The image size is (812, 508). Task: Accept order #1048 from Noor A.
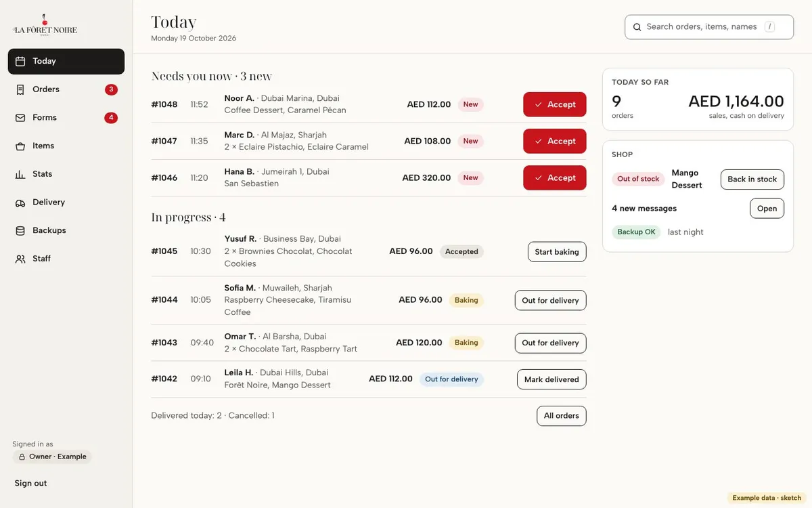click(555, 104)
